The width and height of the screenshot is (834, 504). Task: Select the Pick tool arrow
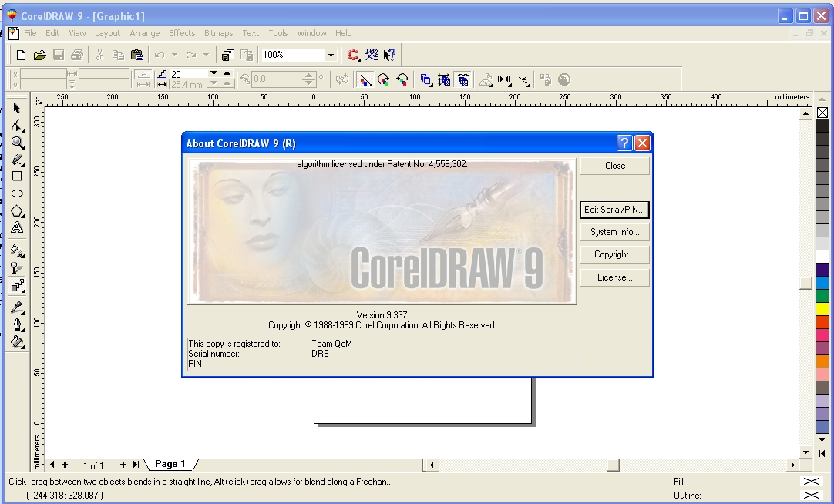coord(17,109)
